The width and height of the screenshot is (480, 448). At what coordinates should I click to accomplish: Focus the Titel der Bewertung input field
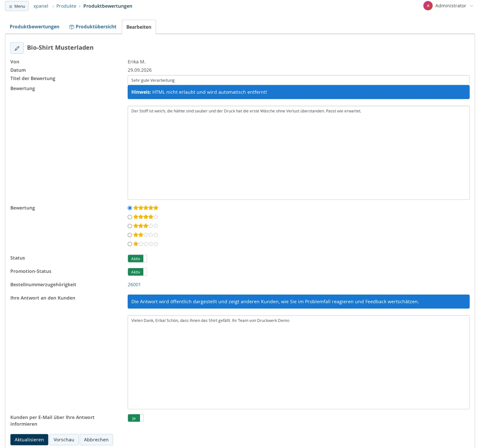pos(299,80)
